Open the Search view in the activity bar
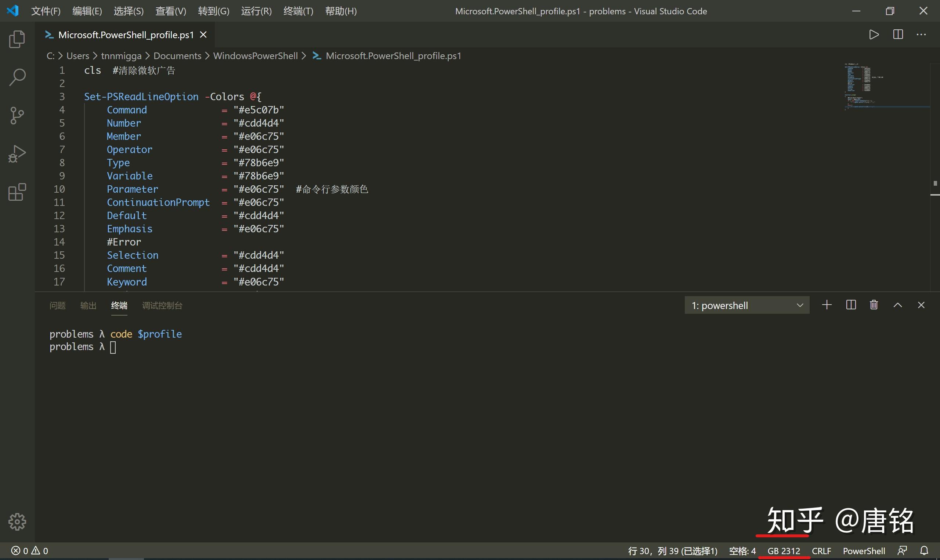This screenshot has height=560, width=940. [17, 77]
